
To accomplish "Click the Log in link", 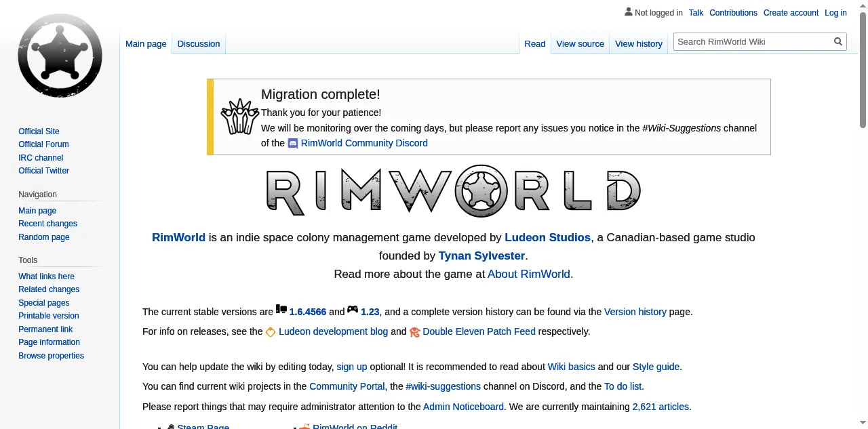I will (x=835, y=12).
